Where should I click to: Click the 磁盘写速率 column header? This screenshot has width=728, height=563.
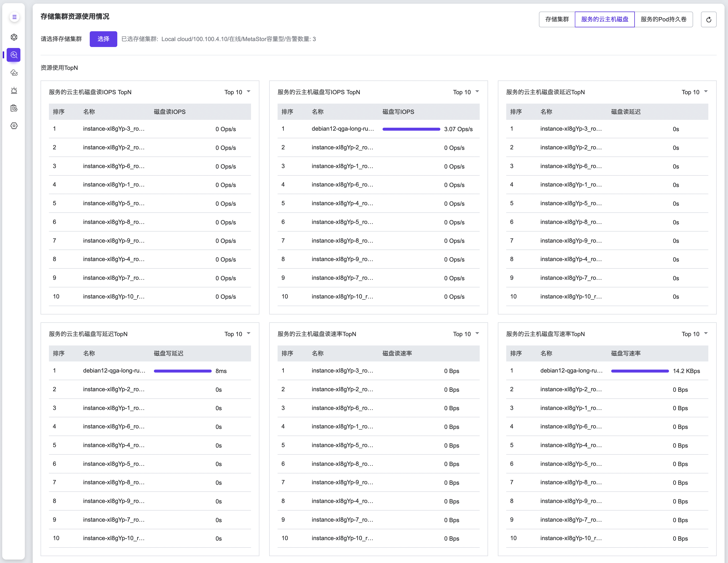(626, 354)
